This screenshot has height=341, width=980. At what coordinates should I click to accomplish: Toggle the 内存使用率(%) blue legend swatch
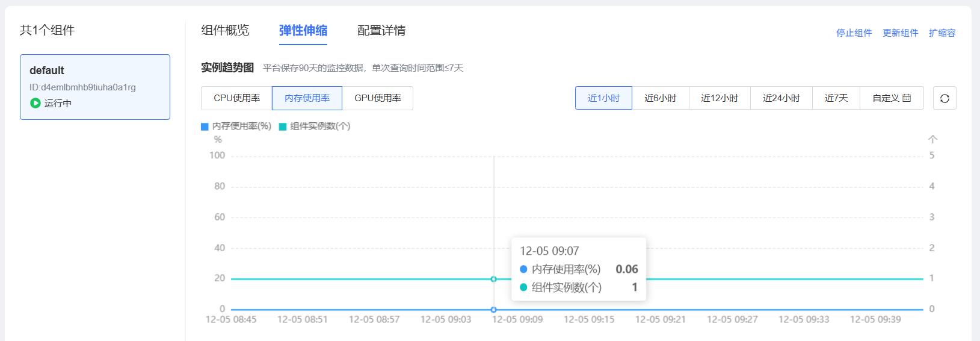(x=205, y=127)
